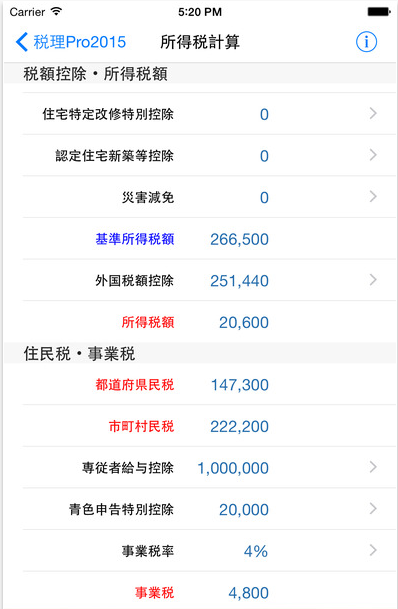Tap the 事業税 result 4,800
Screen dimensions: 398x609
point(248,593)
